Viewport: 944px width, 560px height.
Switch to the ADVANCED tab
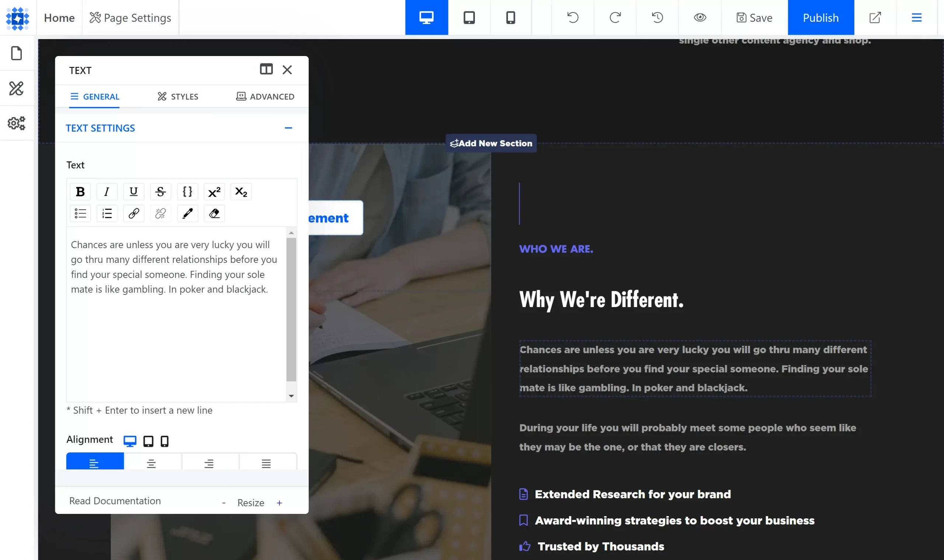265,97
